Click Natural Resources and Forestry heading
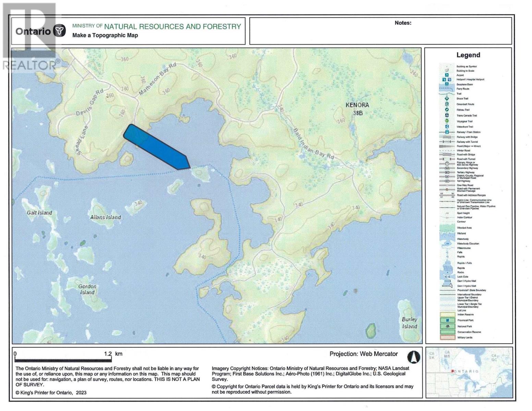Screen dimensions: 532x411 [172, 26]
